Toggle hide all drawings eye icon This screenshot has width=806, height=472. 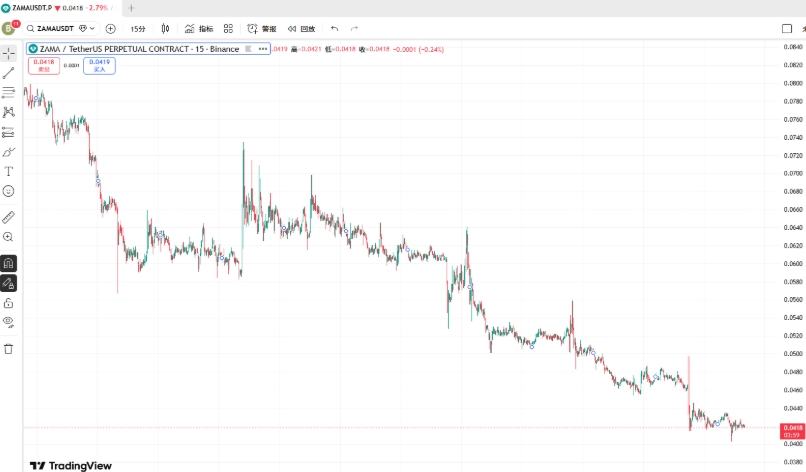pos(8,322)
